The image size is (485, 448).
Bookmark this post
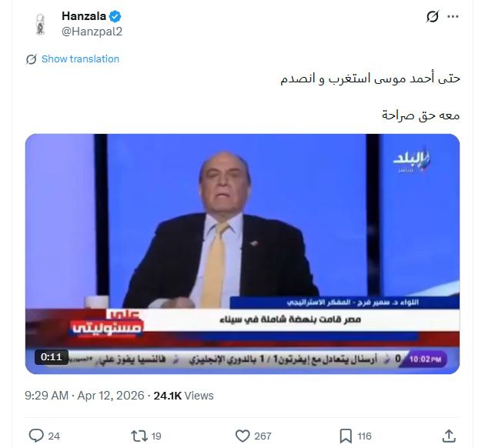346,436
